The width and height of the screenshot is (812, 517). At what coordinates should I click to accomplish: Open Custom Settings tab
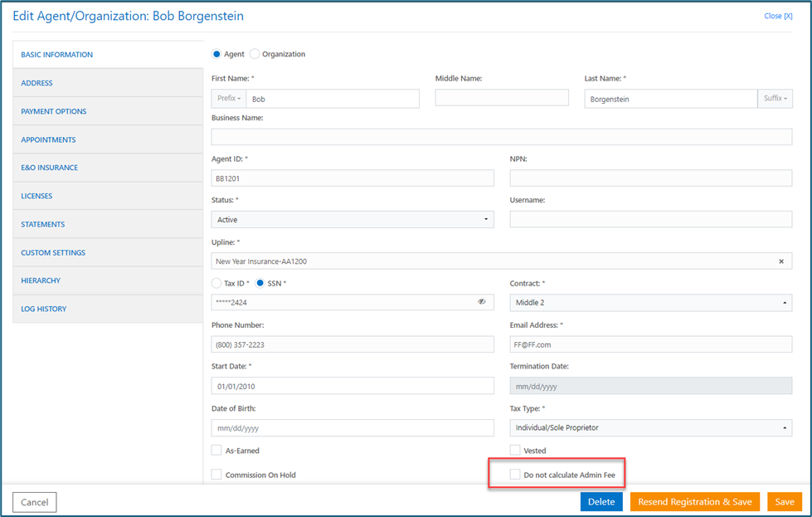pos(108,253)
